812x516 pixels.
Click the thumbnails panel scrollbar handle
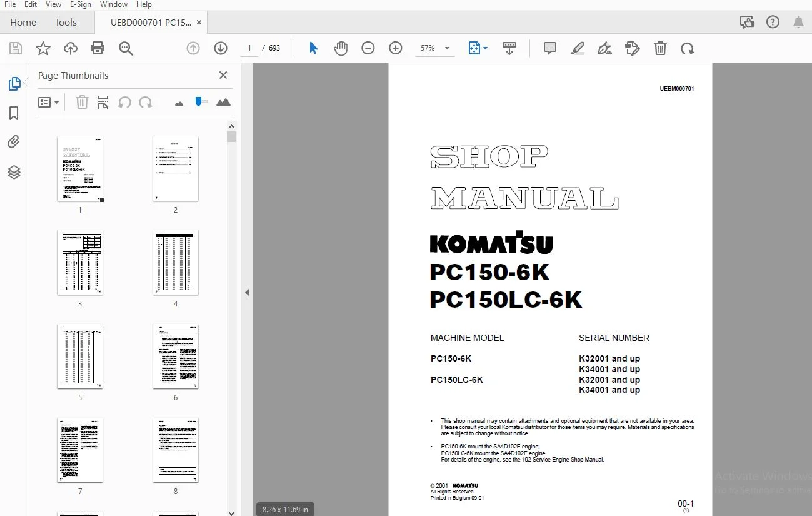(x=232, y=137)
